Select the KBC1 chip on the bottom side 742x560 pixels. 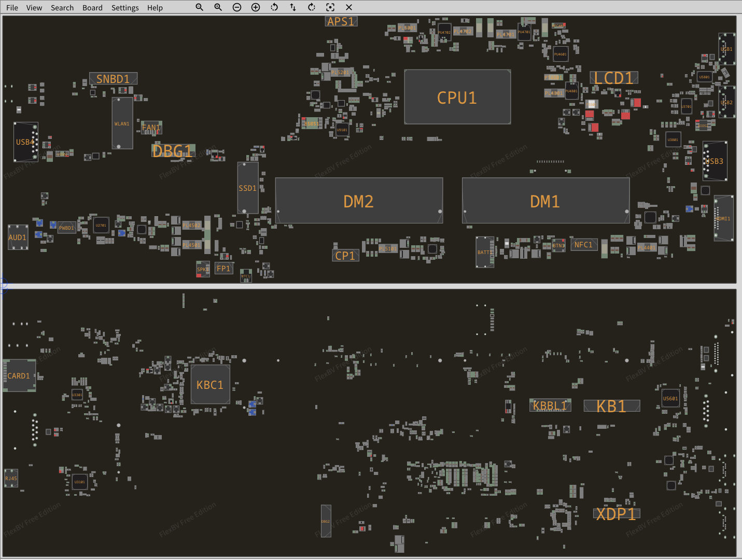[210, 385]
